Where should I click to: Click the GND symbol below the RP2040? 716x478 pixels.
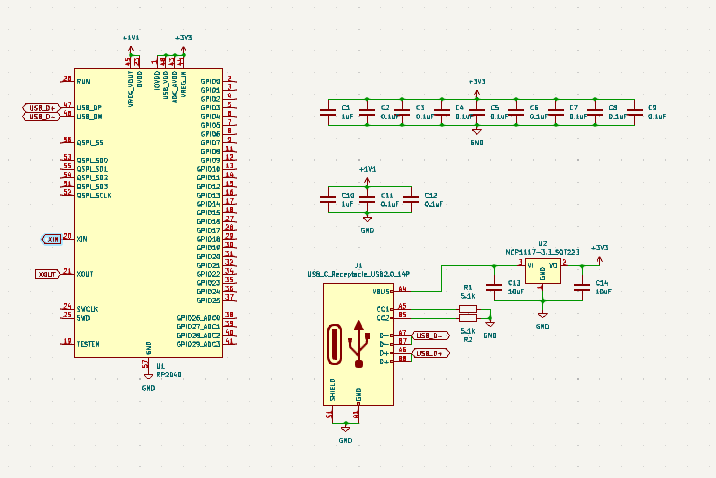point(148,376)
